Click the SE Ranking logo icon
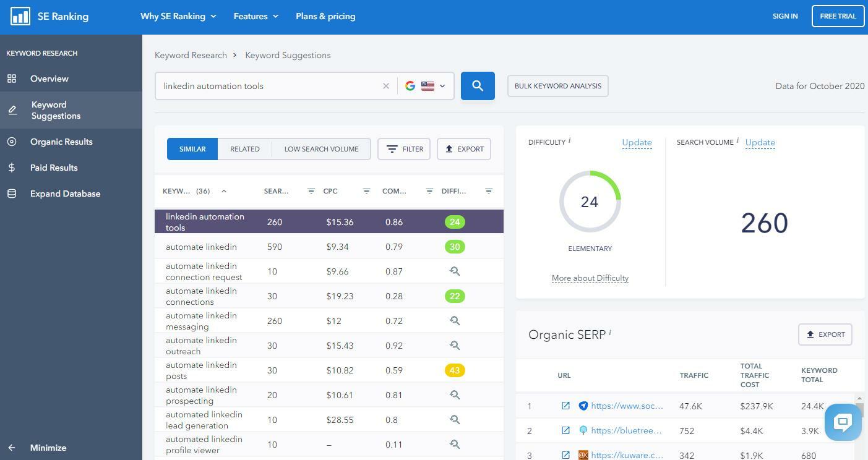 (x=20, y=16)
